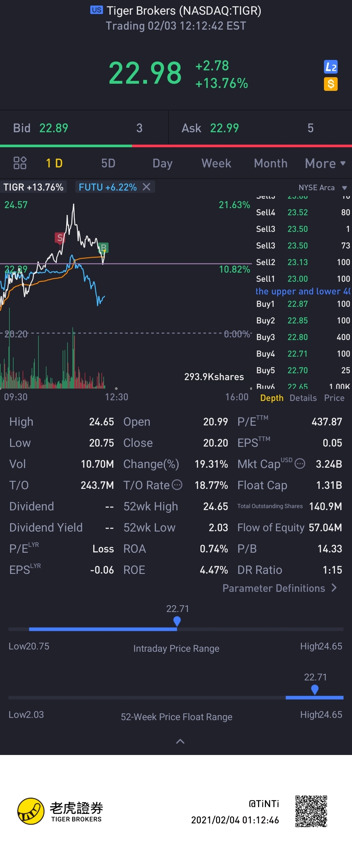
Task: Open the Mkt Cap currency options icon
Action: [x=300, y=464]
